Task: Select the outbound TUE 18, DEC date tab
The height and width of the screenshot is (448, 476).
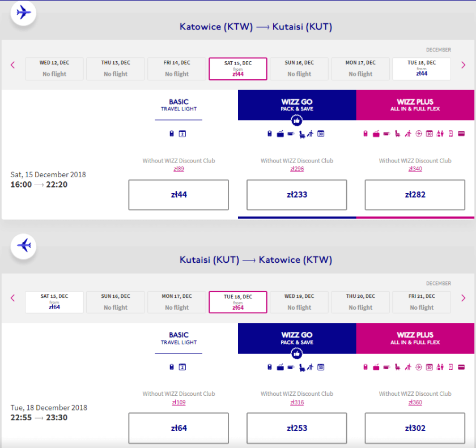Action: [422, 69]
